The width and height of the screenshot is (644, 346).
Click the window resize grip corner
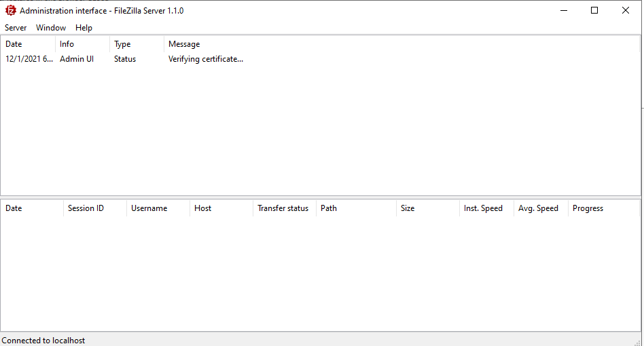[x=637, y=343]
